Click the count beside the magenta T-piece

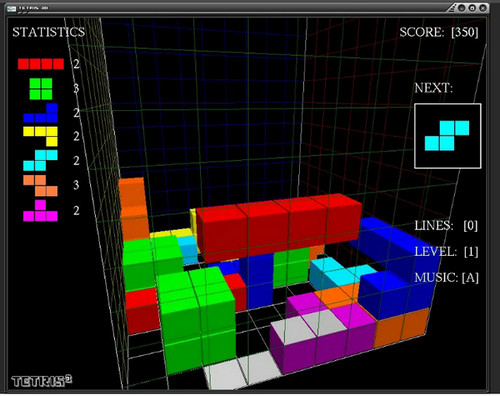coord(76,211)
